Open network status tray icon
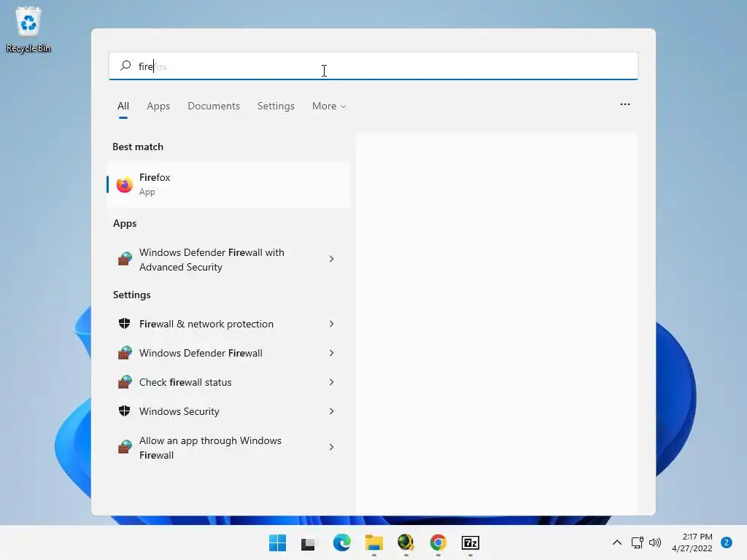Screen dimensions: 747x560 point(637,542)
